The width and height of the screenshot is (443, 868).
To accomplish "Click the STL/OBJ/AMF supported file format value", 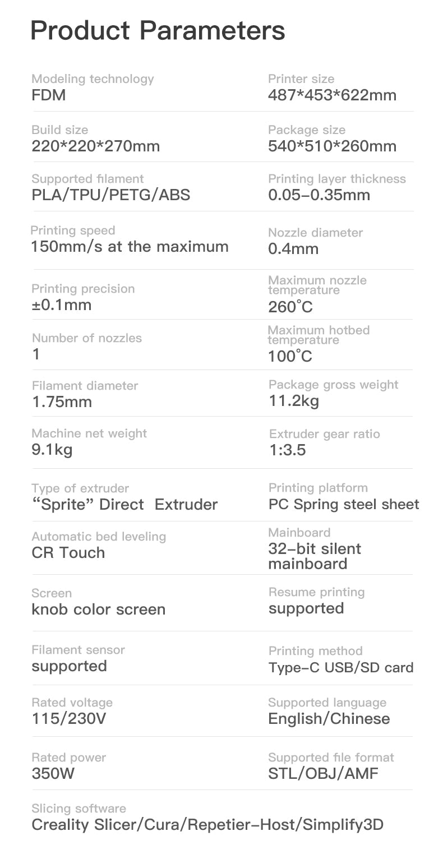I will click(x=323, y=774).
